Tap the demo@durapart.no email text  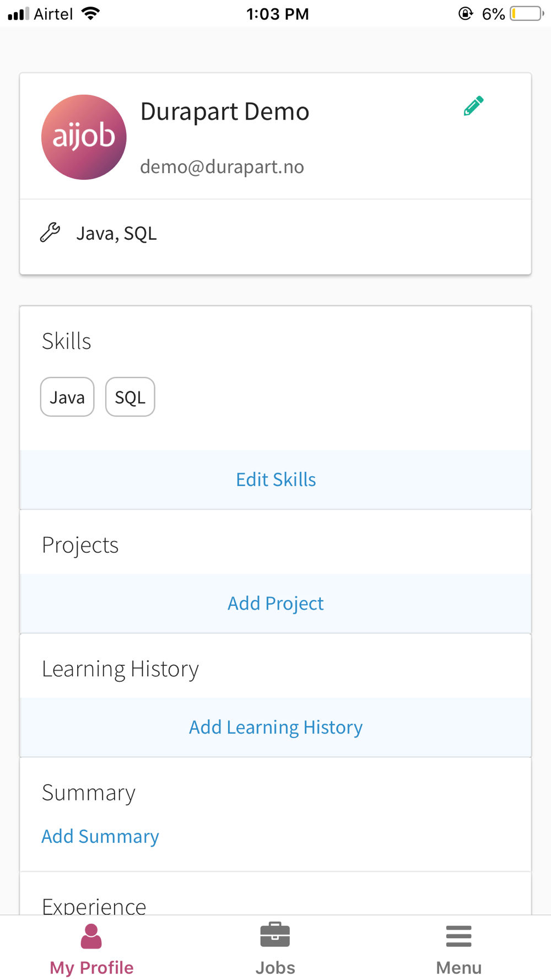point(222,166)
